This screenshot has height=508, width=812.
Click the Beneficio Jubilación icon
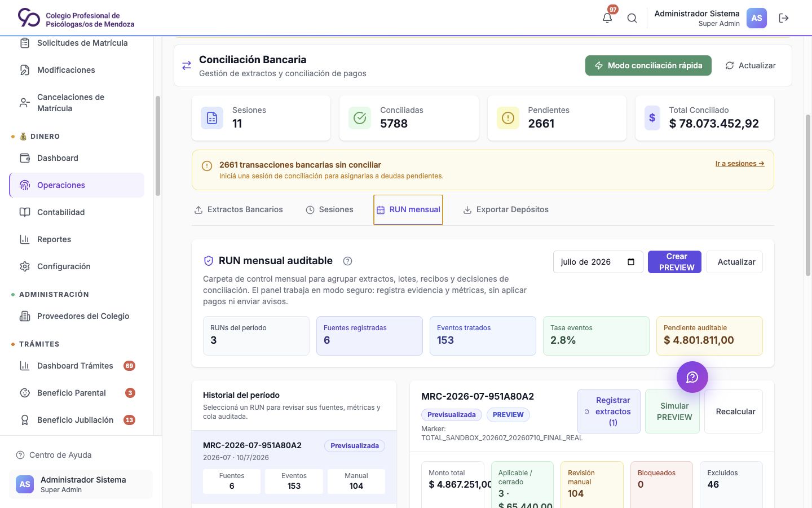pos(25,420)
